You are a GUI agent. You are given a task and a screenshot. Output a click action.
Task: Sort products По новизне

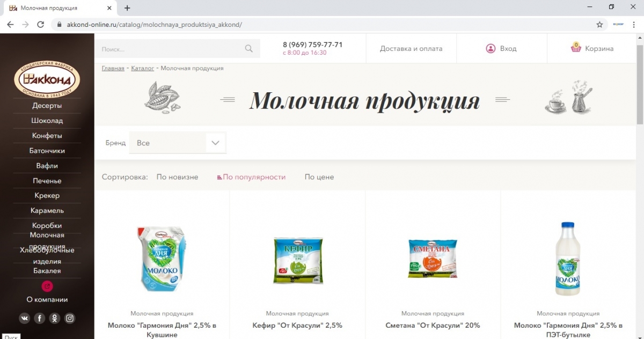(177, 177)
